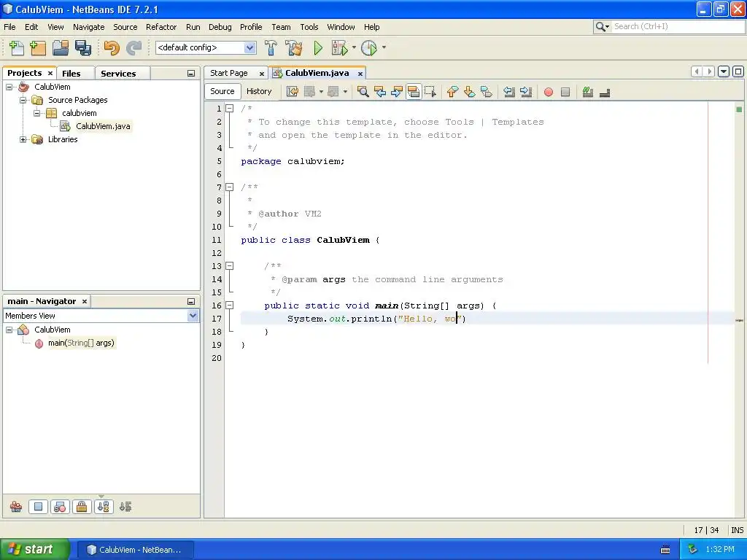Viewport: 747px width, 560px height.
Task: Start macro recording with red circle
Action: click(x=549, y=92)
